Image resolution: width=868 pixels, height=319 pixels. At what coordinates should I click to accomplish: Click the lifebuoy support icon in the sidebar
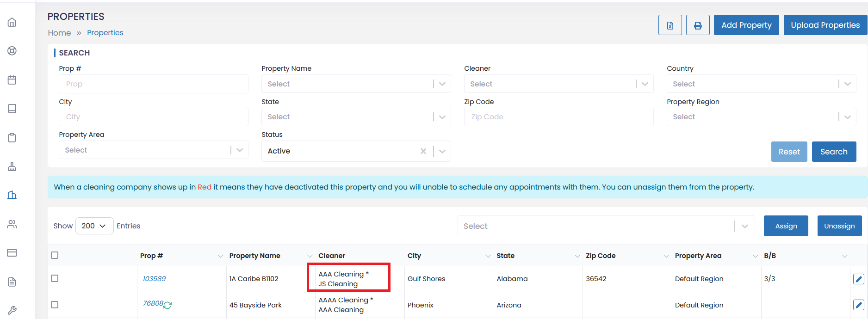12,51
